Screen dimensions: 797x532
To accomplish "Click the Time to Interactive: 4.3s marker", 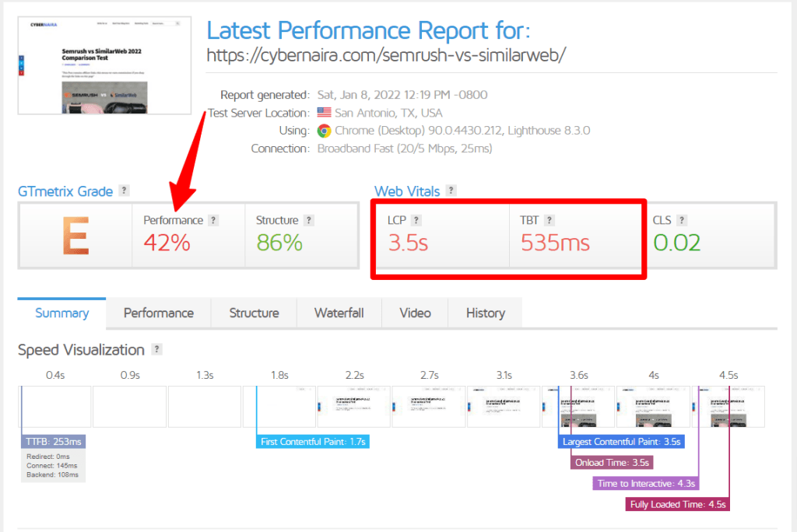I will tap(646, 483).
